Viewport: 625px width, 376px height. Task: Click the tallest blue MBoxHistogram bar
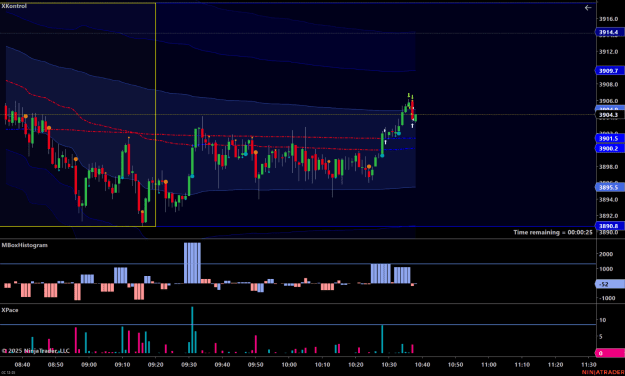193,263
